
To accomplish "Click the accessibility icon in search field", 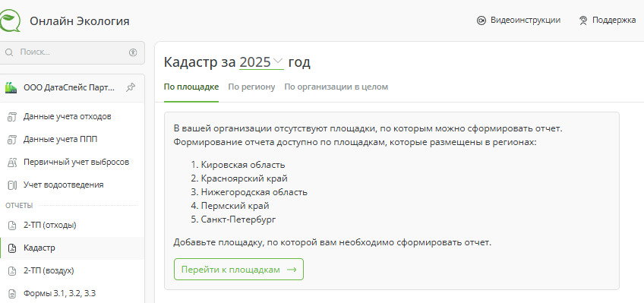I will (133, 52).
